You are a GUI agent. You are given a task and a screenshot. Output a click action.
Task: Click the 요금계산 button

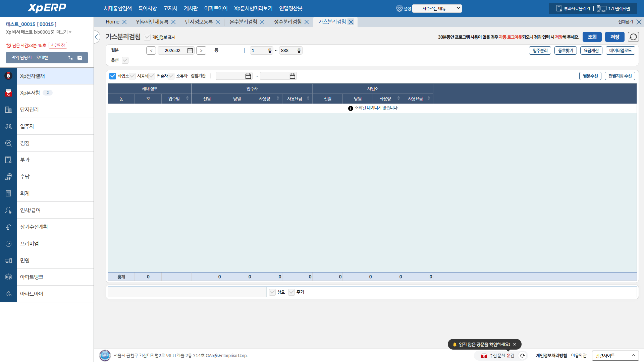click(x=591, y=51)
